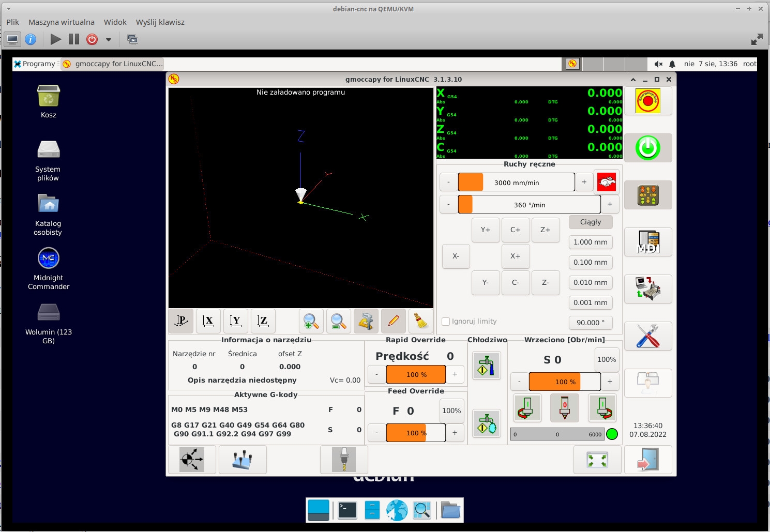Pause the virtual machine

74,39
